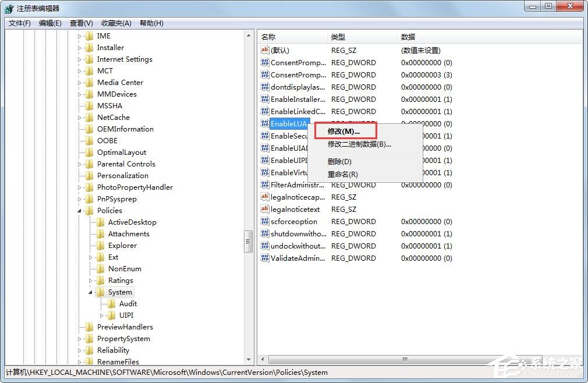Click the DWORD icon beside shutdownwitho value
Image resolution: width=588 pixels, height=383 pixels.
(265, 233)
